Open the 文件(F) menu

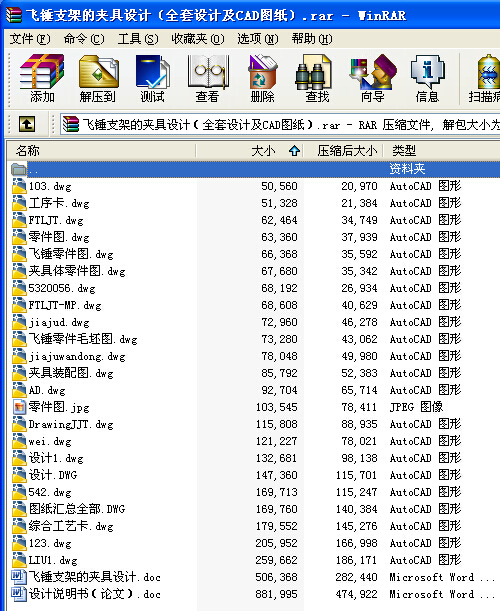click(x=30, y=39)
